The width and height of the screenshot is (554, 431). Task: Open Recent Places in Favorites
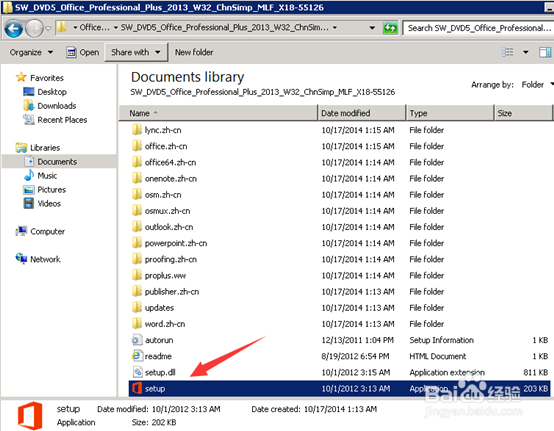pyautogui.click(x=62, y=120)
